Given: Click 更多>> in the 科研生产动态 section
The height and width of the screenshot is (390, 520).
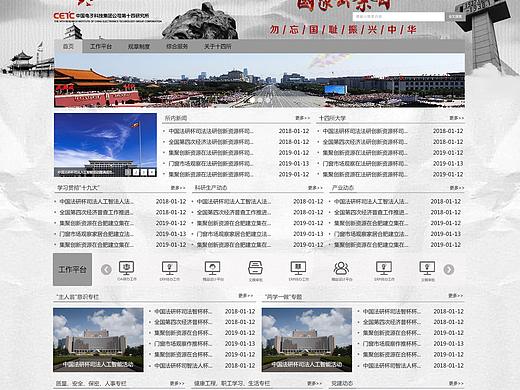Looking at the screenshot, I should [x=315, y=188].
